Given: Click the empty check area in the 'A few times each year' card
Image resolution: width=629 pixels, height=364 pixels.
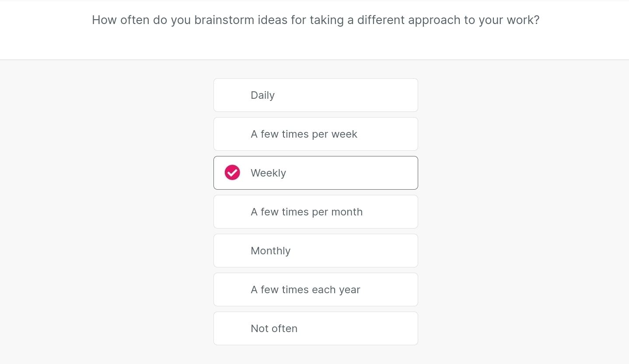Looking at the screenshot, I should pyautogui.click(x=232, y=290).
